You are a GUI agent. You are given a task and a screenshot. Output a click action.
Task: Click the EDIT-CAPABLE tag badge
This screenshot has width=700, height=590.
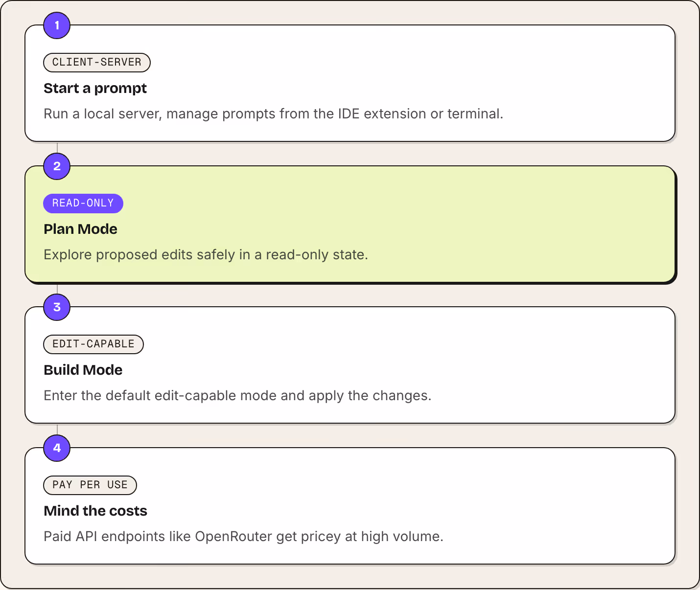coord(93,344)
